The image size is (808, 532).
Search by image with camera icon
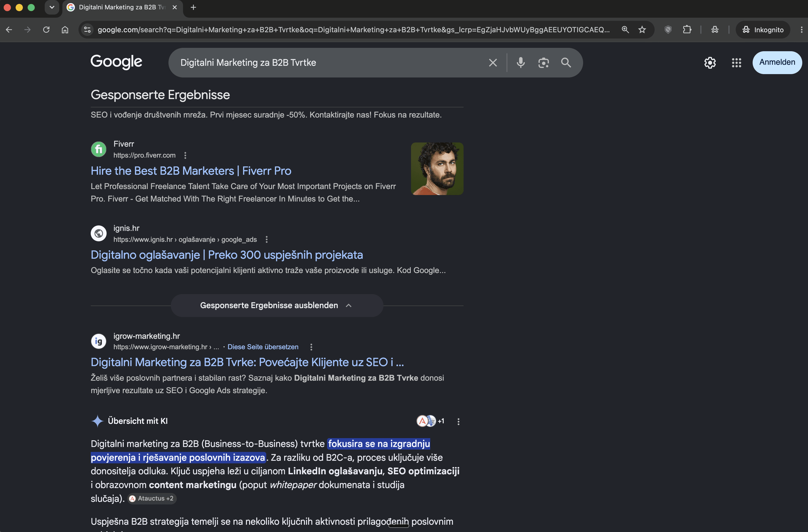(544, 62)
